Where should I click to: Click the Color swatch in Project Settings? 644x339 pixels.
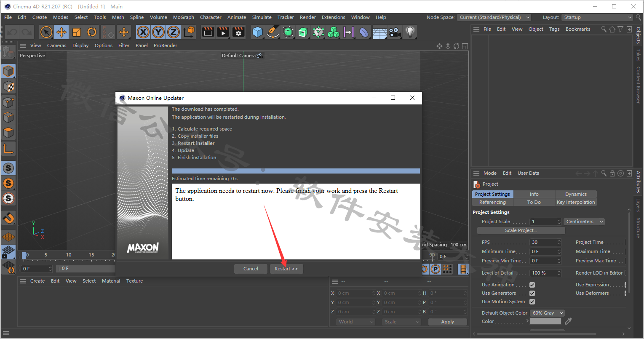point(545,321)
